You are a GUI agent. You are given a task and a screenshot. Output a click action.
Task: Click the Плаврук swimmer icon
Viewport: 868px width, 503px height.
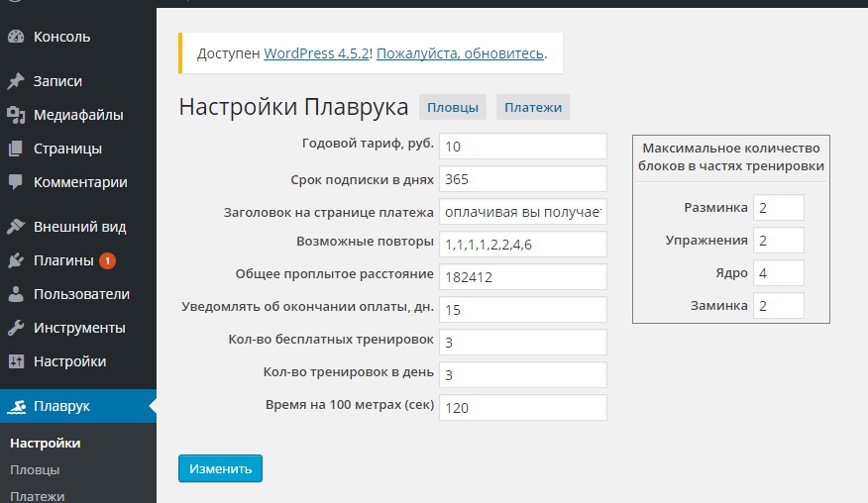click(x=16, y=407)
